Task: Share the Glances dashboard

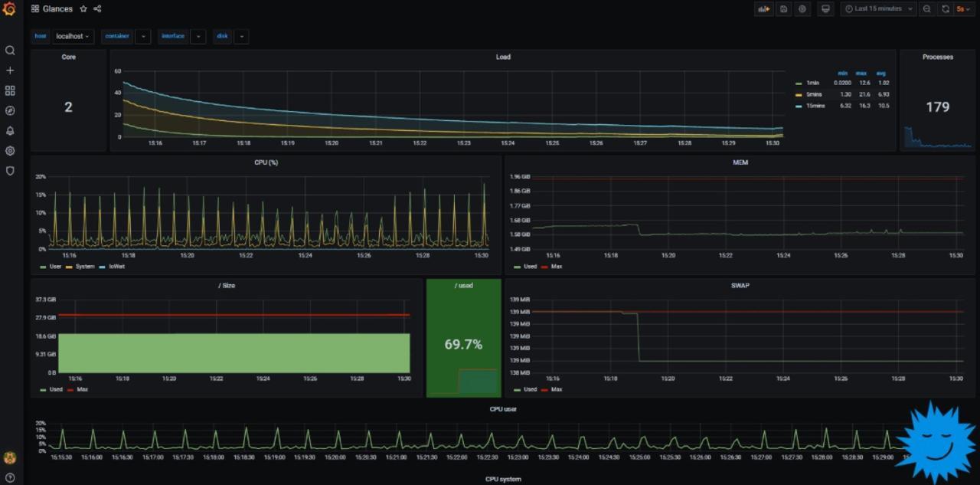Action: 97,9
